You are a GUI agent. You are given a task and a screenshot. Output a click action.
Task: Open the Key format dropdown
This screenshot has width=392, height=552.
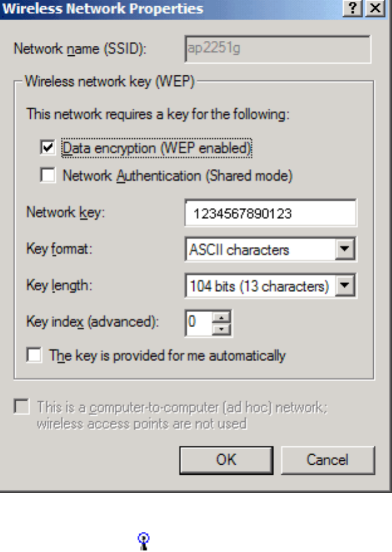tap(345, 250)
